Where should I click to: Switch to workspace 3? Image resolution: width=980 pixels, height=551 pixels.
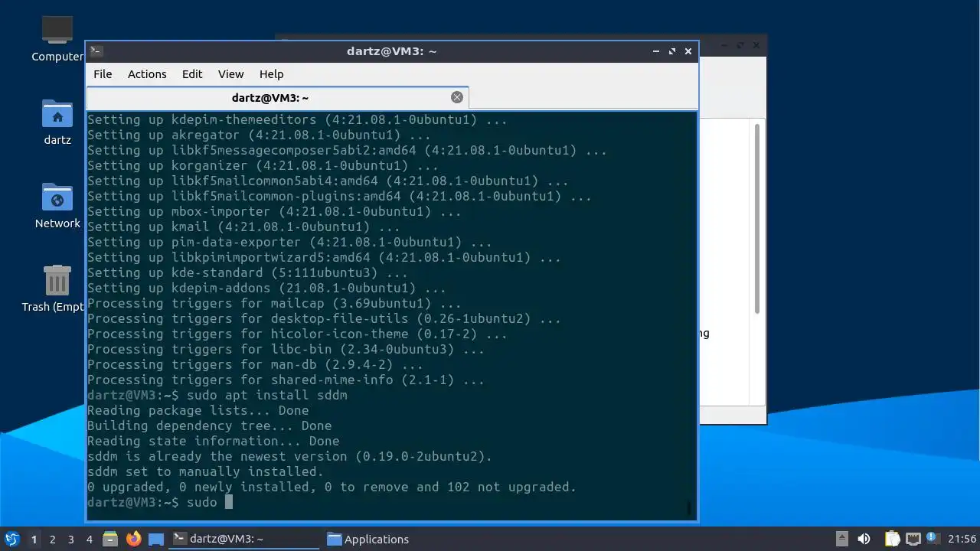(70, 539)
